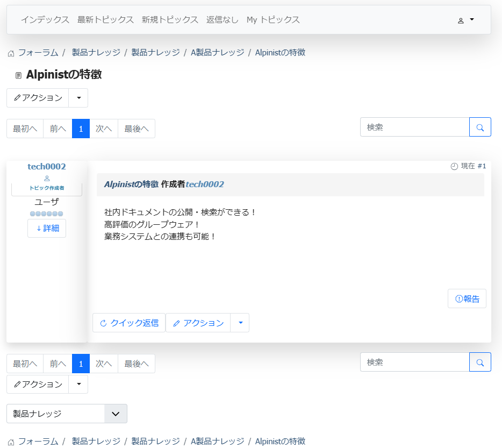Open tech0002 profile in author sidebar
The width and height of the screenshot is (502, 448).
pyautogui.click(x=47, y=167)
